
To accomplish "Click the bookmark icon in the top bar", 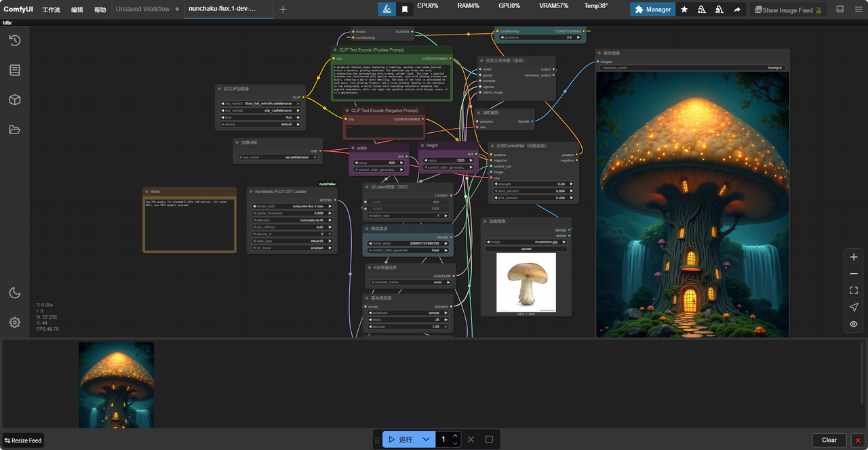I will tap(405, 9).
